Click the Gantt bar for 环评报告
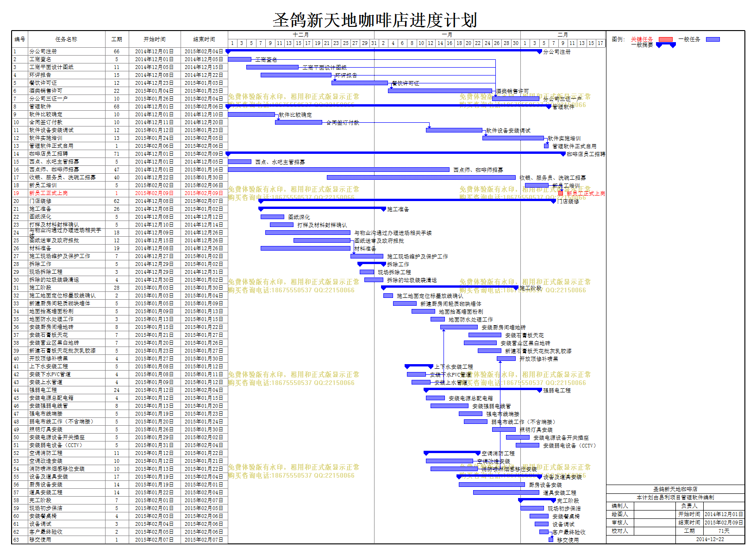The width and height of the screenshot is (756, 555). (296, 75)
